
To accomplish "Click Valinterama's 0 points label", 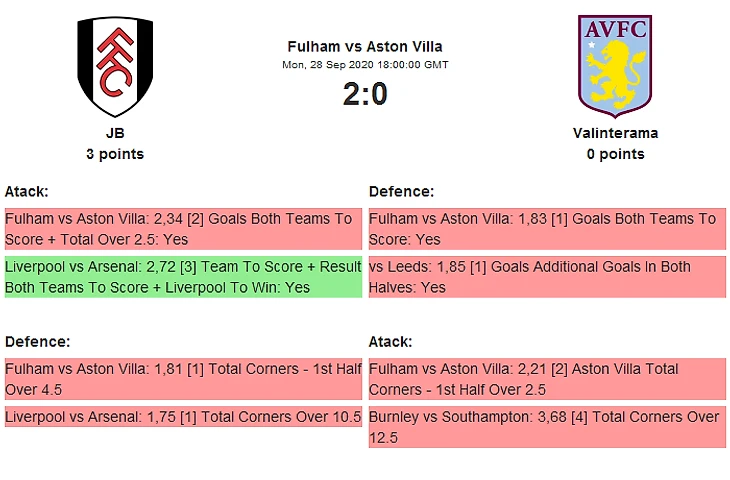I will click(615, 154).
